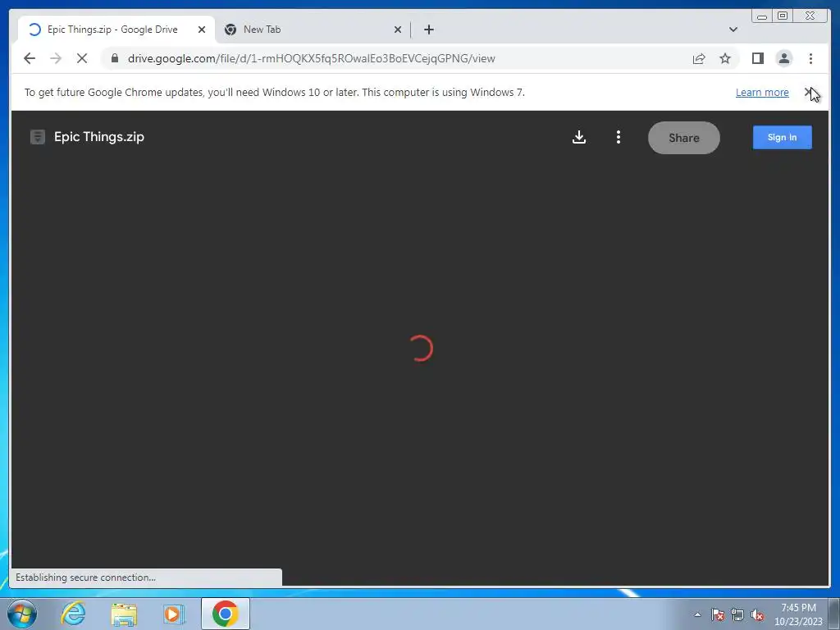The width and height of the screenshot is (840, 630).
Task: Close the Epic Things.zip tab
Action: (202, 30)
